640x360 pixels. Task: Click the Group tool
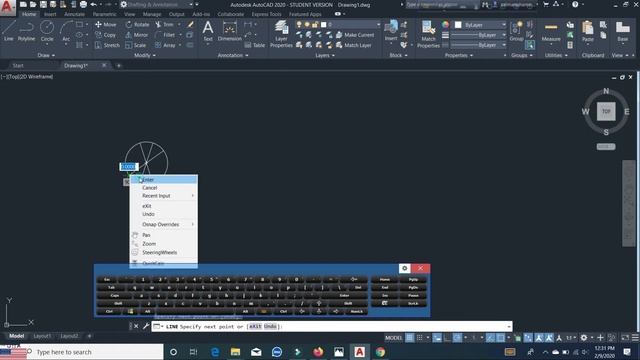[x=516, y=31]
